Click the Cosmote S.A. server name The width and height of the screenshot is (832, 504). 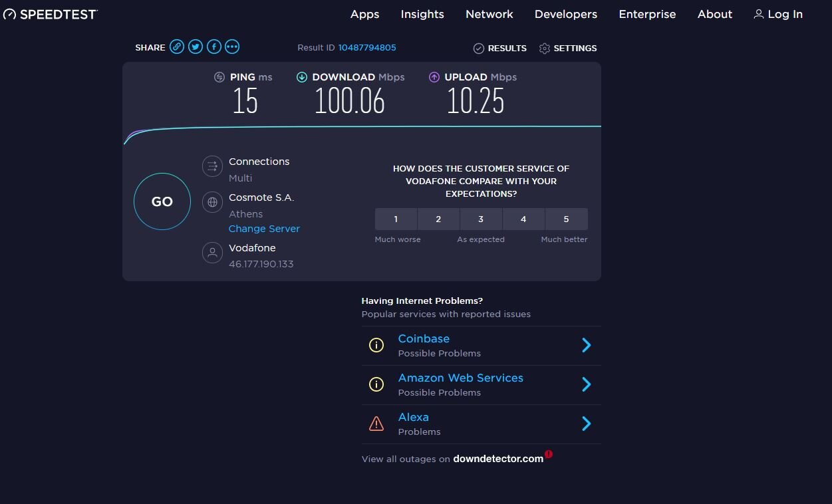[261, 197]
